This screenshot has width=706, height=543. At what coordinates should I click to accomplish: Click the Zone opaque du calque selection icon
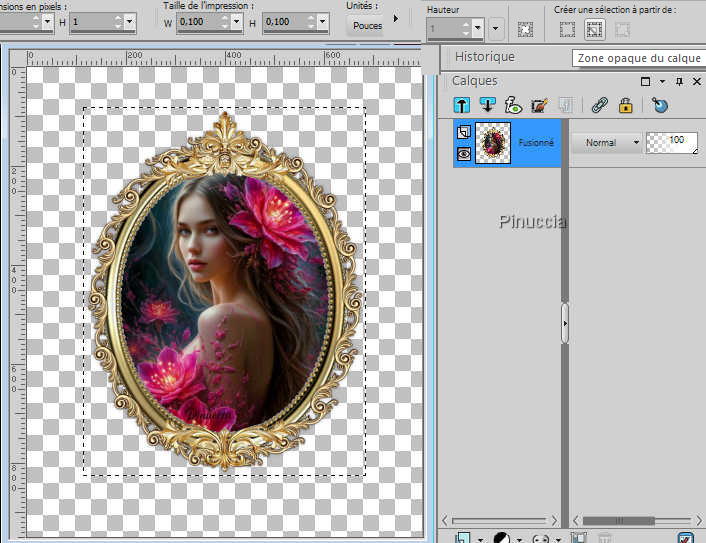click(594, 29)
